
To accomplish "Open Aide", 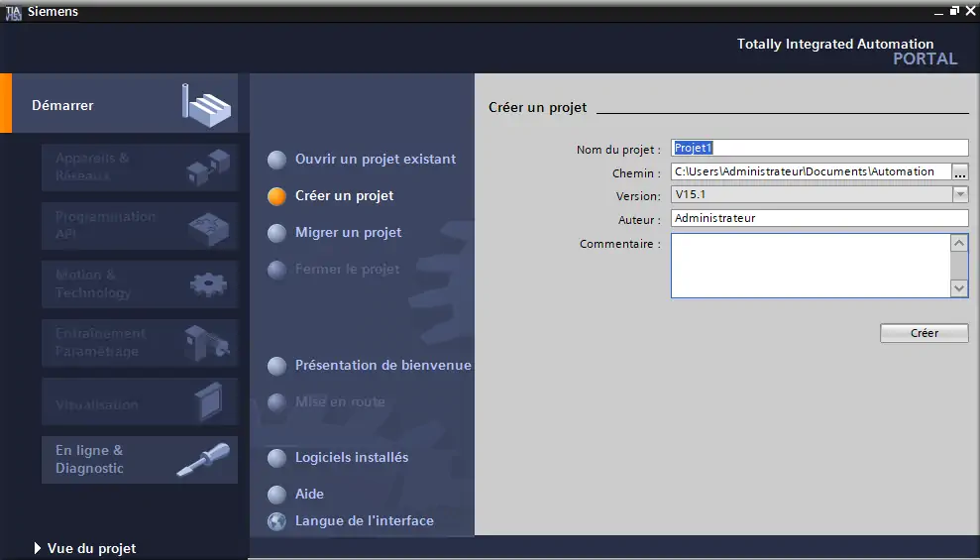I will tap(309, 494).
